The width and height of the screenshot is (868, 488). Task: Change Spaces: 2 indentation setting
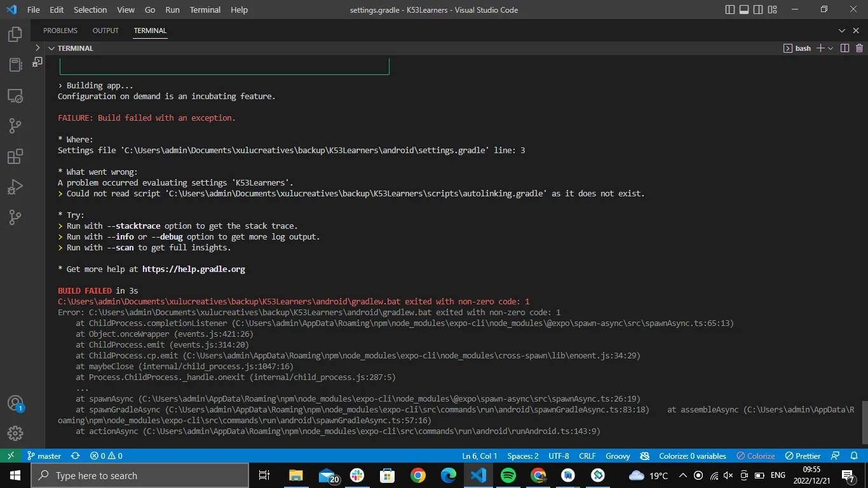tap(523, 456)
